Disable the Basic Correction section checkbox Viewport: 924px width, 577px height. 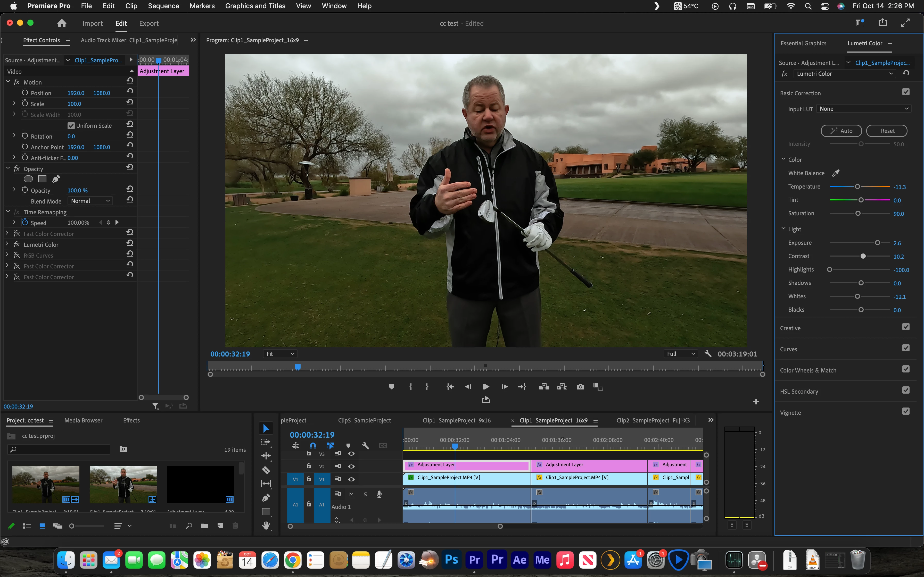906,92
